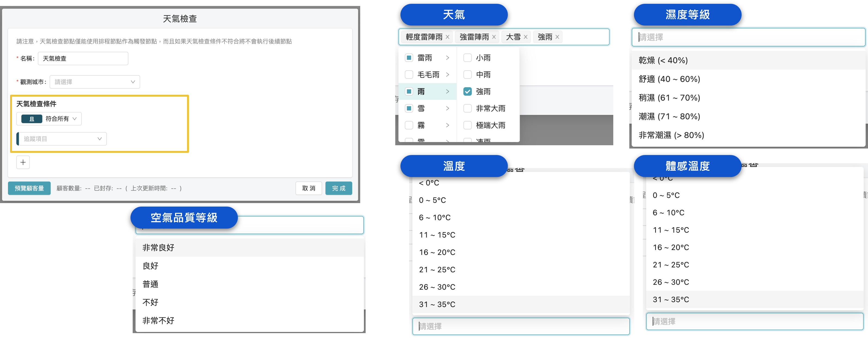Remove the 強雷陣雨 tag
The image size is (868, 338).
494,37
